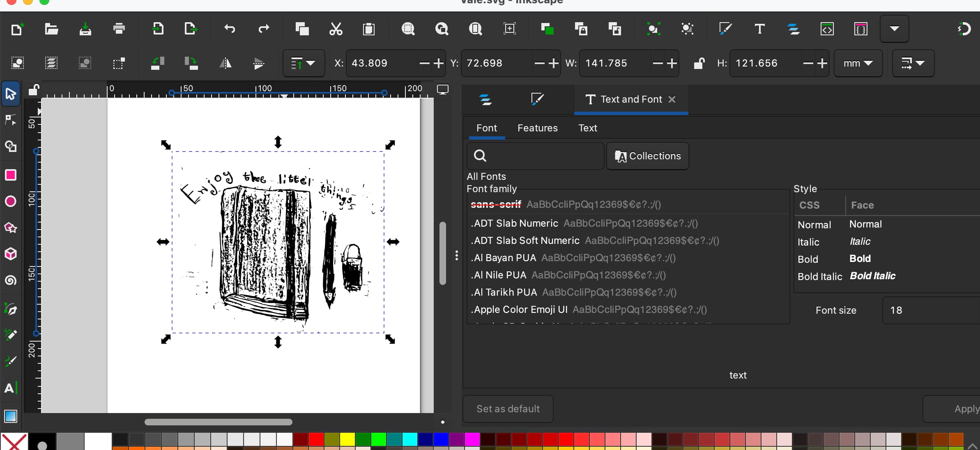Toggle rubberband touch selection mode
This screenshot has width=980, height=450.
click(x=118, y=63)
